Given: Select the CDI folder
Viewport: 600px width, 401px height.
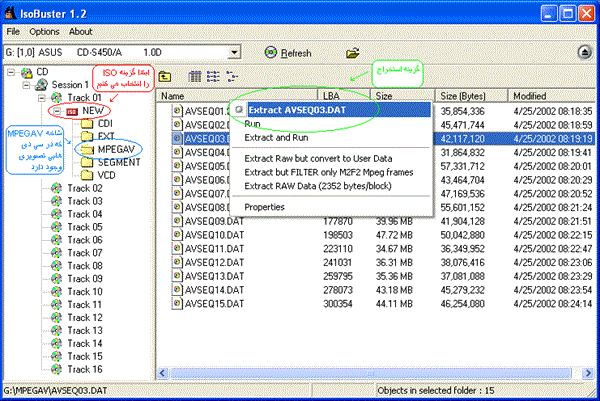Looking at the screenshot, I should 105,124.
